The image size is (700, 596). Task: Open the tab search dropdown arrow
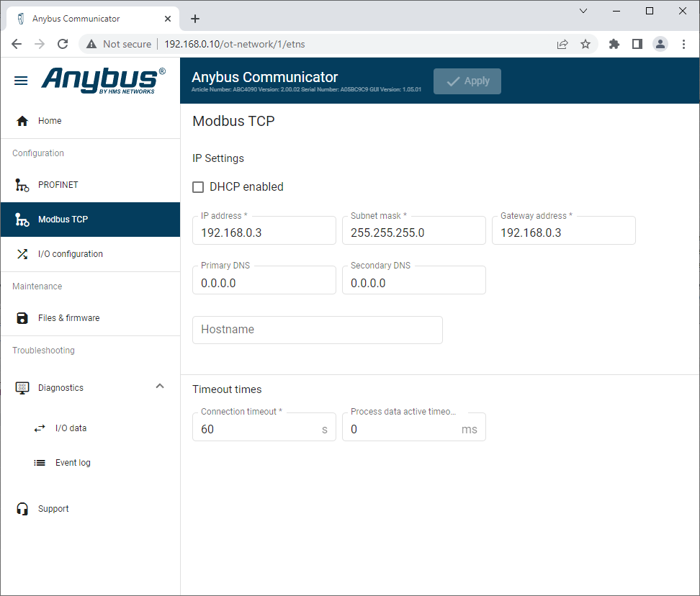pyautogui.click(x=583, y=11)
